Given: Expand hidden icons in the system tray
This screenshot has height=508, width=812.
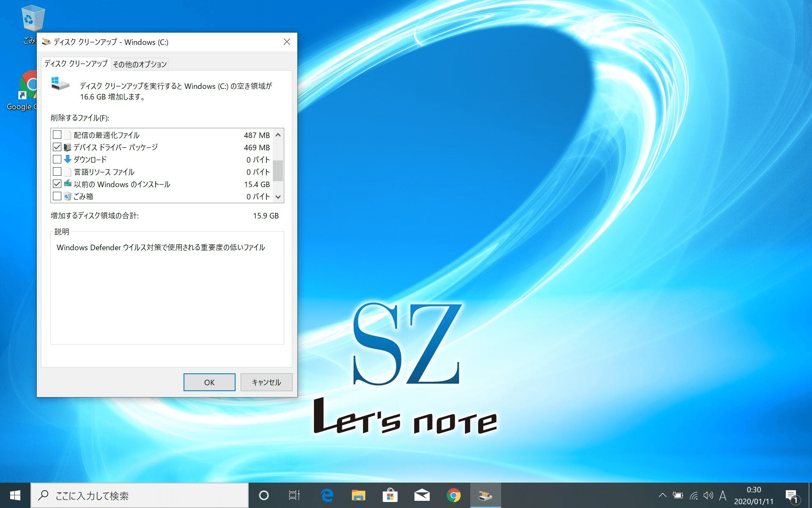Looking at the screenshot, I should (663, 495).
